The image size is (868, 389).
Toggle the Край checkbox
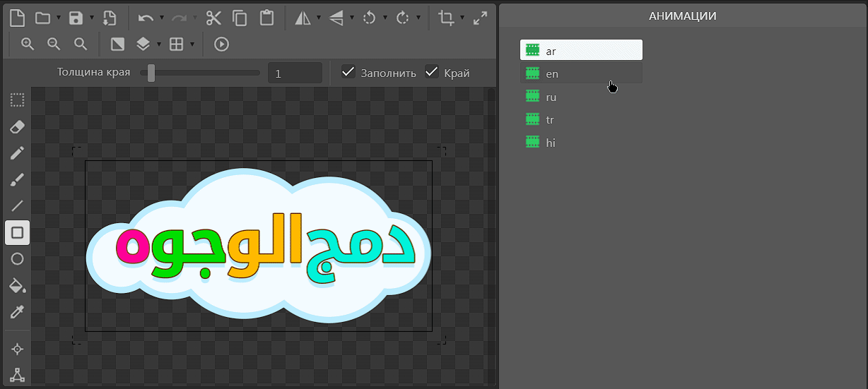tap(431, 72)
